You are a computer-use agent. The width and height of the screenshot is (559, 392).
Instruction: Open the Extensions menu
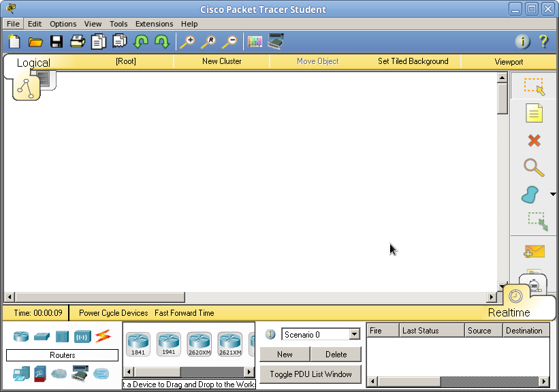tap(154, 24)
